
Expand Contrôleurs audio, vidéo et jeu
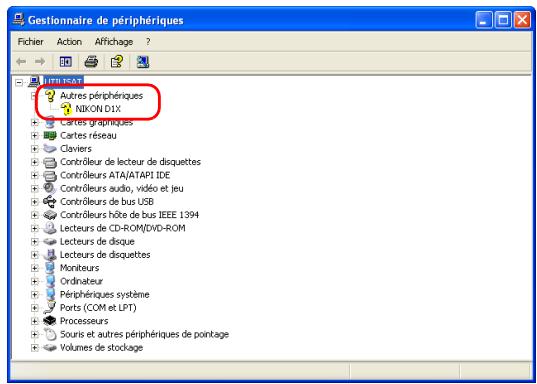pyautogui.click(x=34, y=189)
